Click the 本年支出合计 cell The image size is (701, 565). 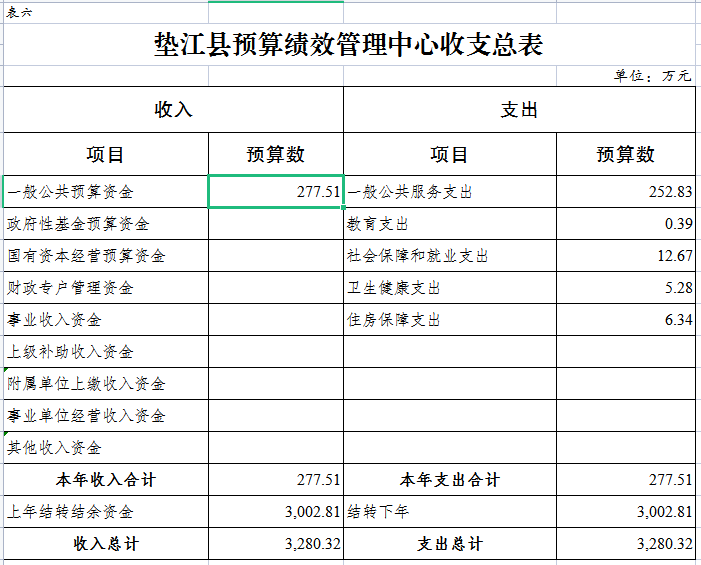coord(450,480)
